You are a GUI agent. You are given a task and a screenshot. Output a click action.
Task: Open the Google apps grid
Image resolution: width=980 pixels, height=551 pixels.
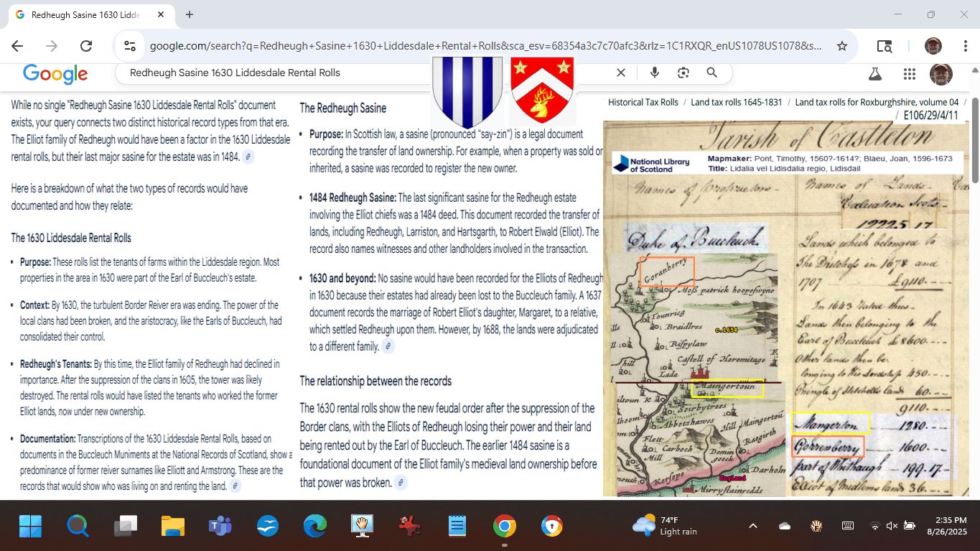pos(910,73)
